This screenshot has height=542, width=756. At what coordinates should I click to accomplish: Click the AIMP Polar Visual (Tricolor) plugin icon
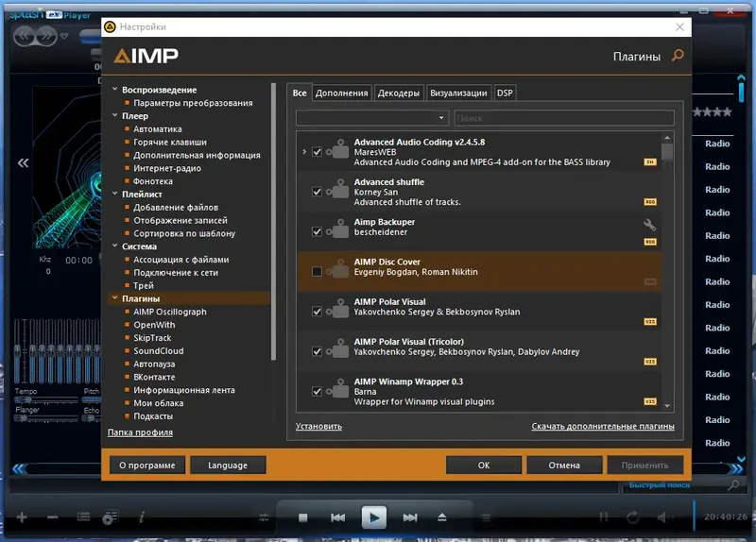(x=338, y=349)
